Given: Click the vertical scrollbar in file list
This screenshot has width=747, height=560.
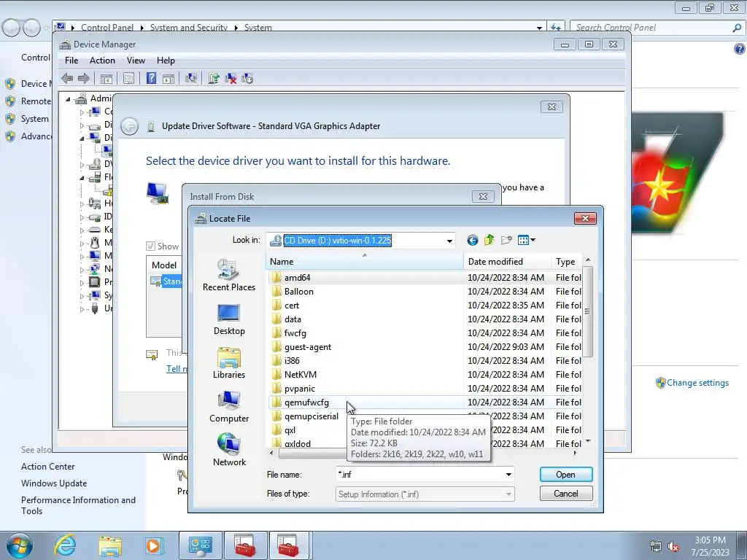Looking at the screenshot, I should pyautogui.click(x=588, y=312).
